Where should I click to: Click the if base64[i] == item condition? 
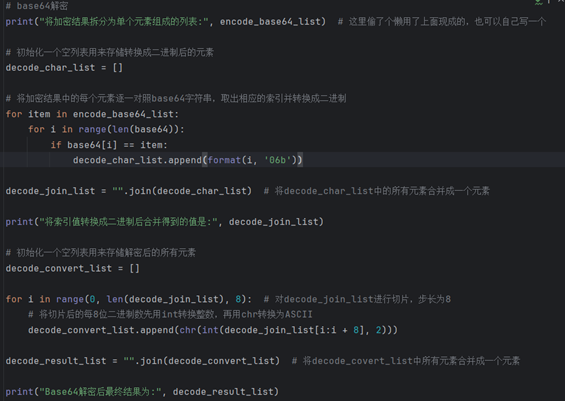tap(109, 145)
